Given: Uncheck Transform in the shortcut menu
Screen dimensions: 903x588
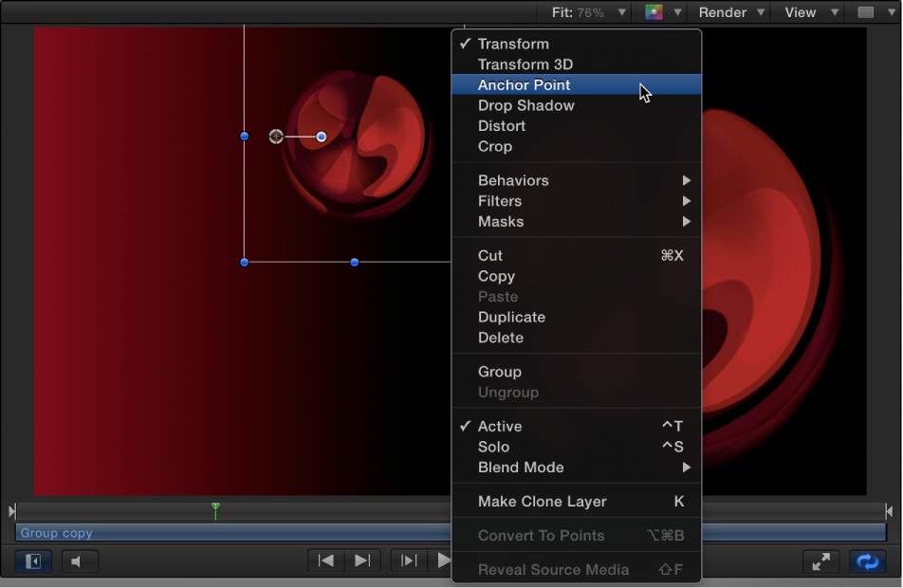Looking at the screenshot, I should [x=512, y=44].
